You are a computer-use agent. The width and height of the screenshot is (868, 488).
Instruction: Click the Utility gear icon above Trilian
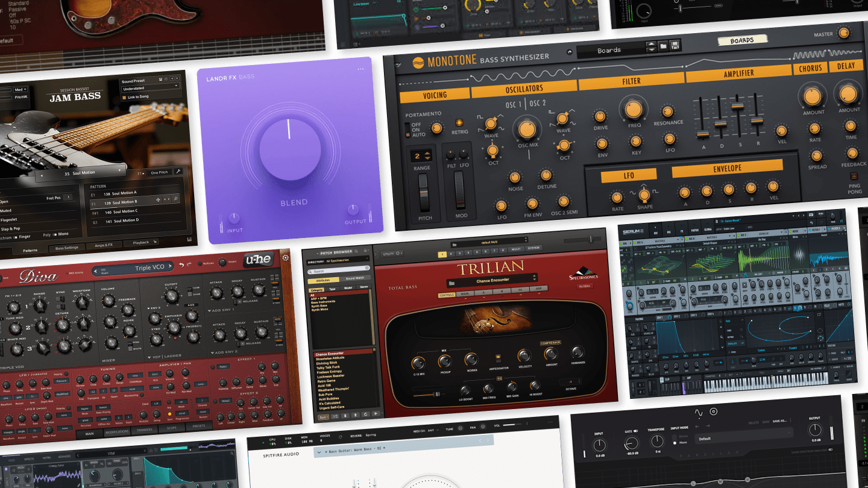coord(398,254)
